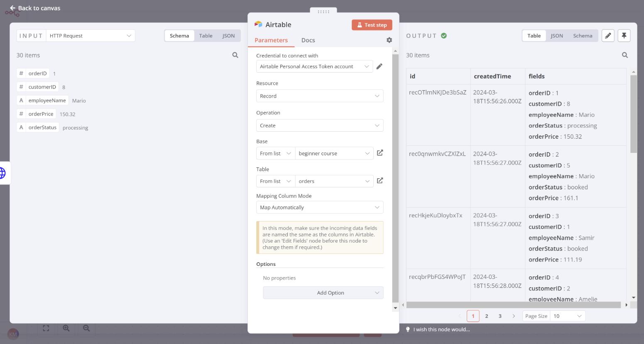Click the number type icon beside orderID
Image resolution: width=644 pixels, height=344 pixels.
pyautogui.click(x=21, y=74)
